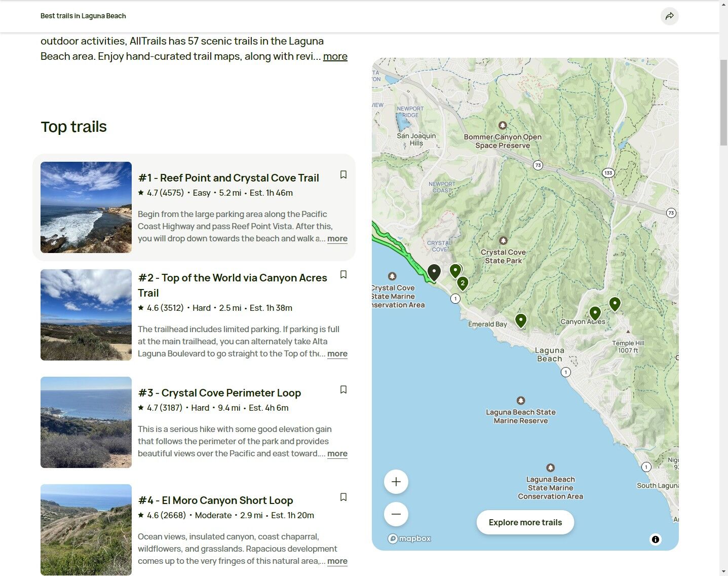Click the map cluster pin numbered 2
This screenshot has width=728, height=576.
click(x=463, y=283)
